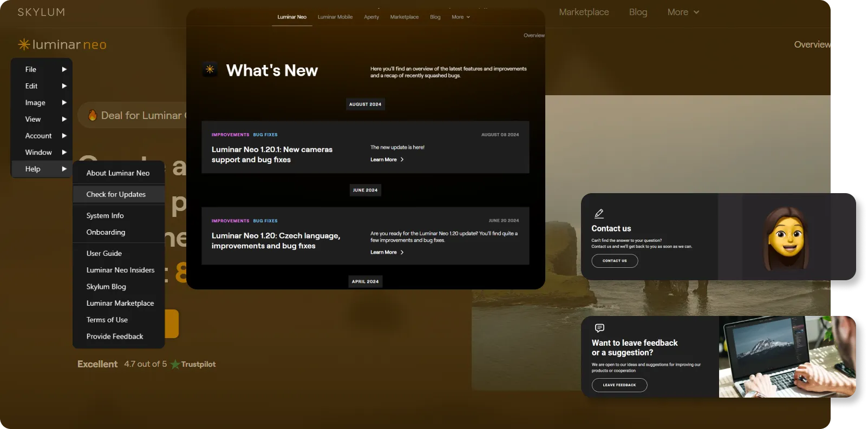Screen dimensions: 868x429
Task: Open Blog tab in What's New window
Action: (435, 17)
